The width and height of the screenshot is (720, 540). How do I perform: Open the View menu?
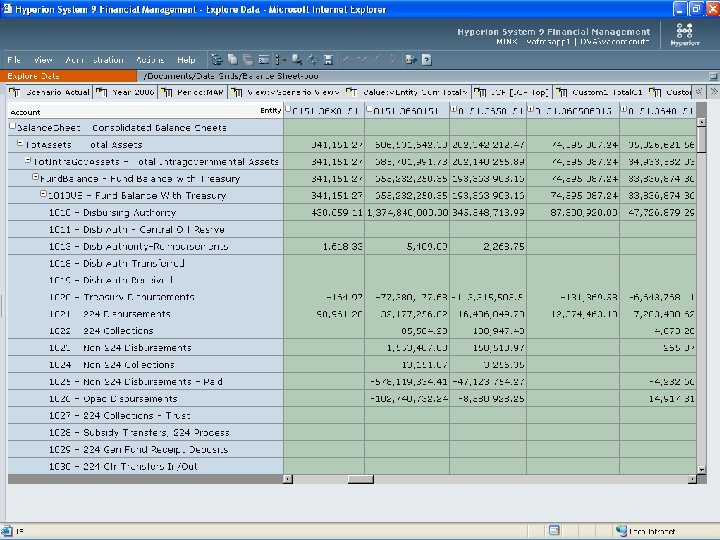point(43,60)
